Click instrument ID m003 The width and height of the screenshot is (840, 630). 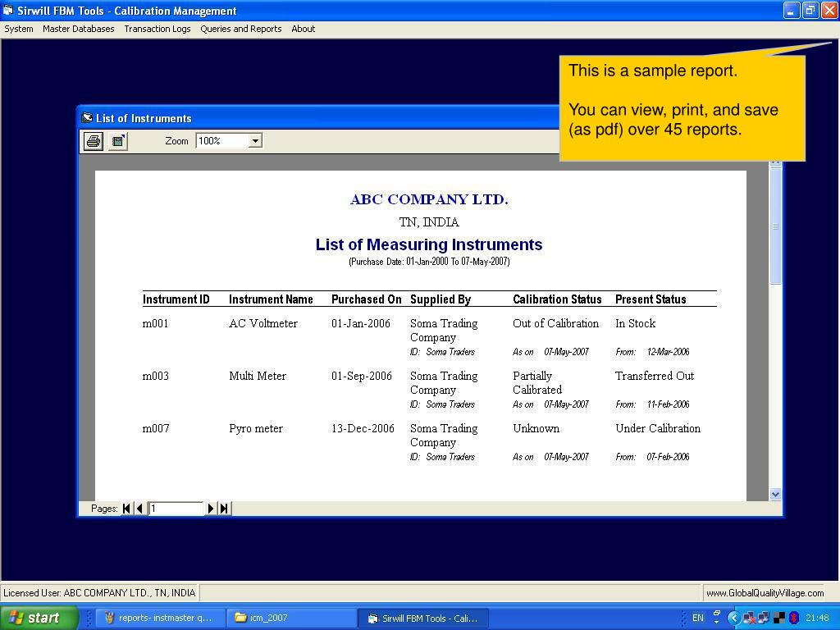tap(155, 376)
